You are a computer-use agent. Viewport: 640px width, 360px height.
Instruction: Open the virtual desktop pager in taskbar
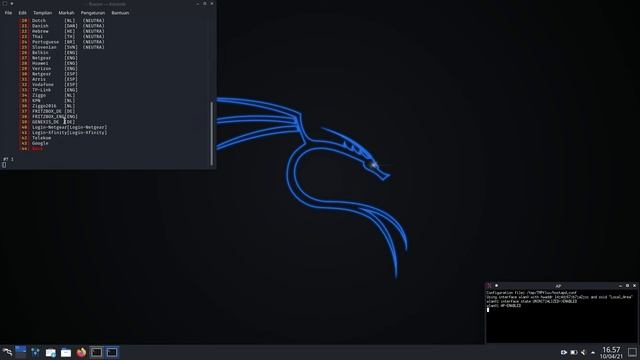[21, 352]
